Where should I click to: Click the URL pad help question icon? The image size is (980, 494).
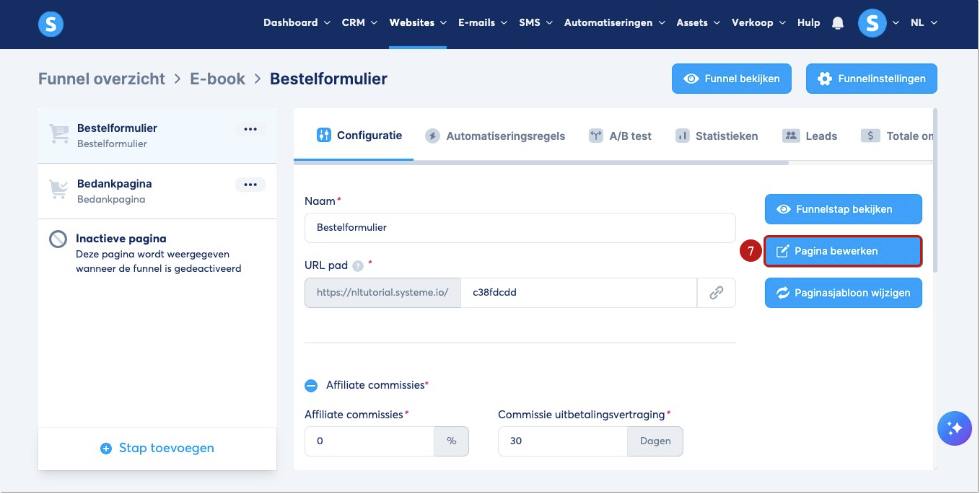[358, 265]
